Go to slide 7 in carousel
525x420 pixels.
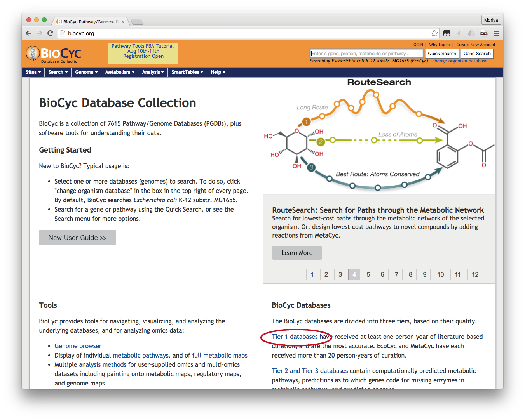click(x=396, y=274)
